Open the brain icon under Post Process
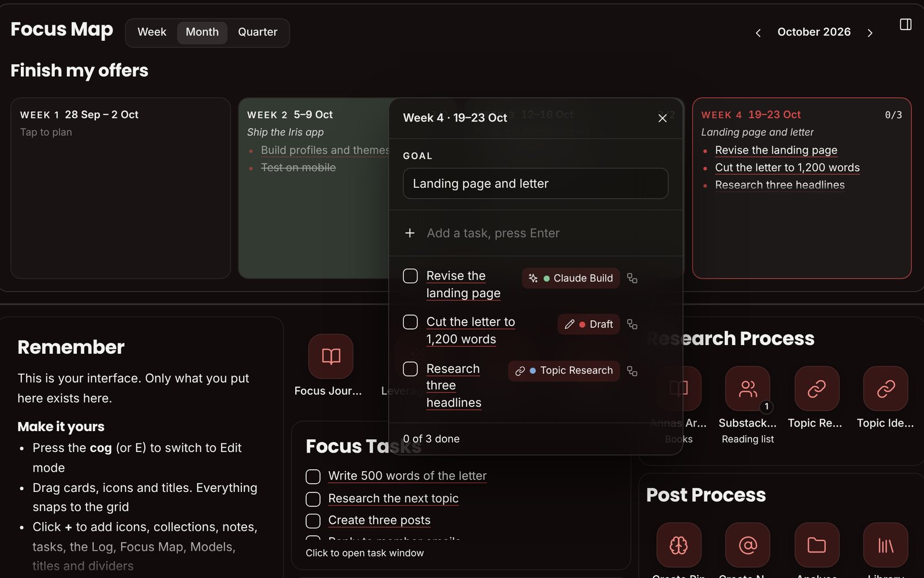The image size is (924, 578). pos(679,545)
